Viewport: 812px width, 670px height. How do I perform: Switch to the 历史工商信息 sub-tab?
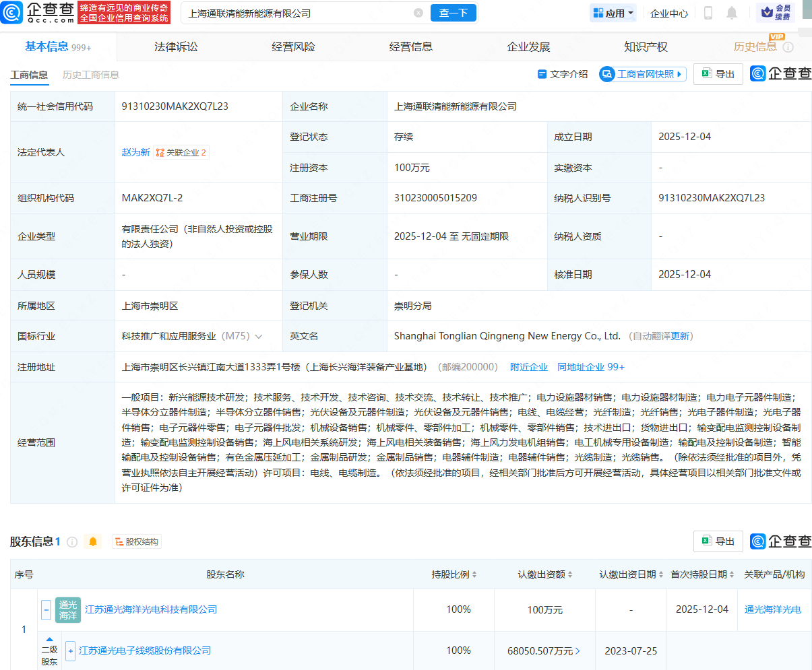click(91, 75)
